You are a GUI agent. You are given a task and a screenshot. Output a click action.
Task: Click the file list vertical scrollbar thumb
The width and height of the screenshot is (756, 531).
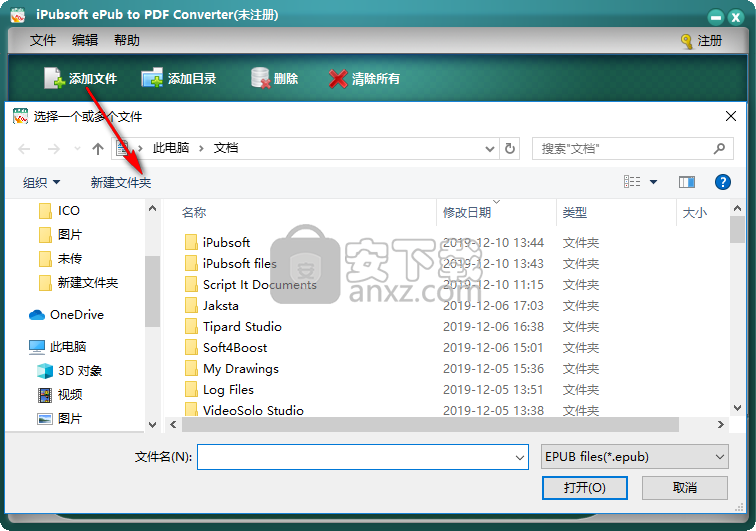737,230
